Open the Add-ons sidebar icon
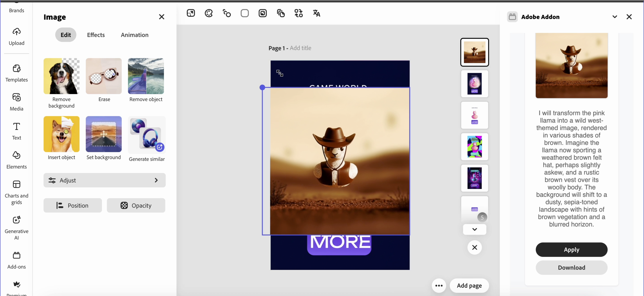 tap(17, 255)
